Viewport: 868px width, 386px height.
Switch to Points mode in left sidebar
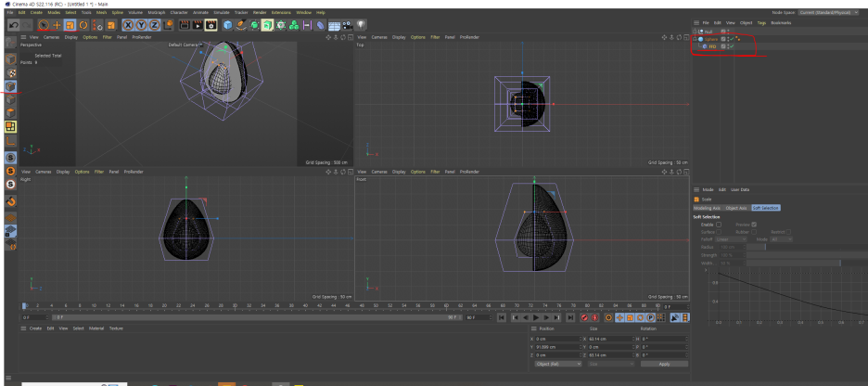[10, 86]
